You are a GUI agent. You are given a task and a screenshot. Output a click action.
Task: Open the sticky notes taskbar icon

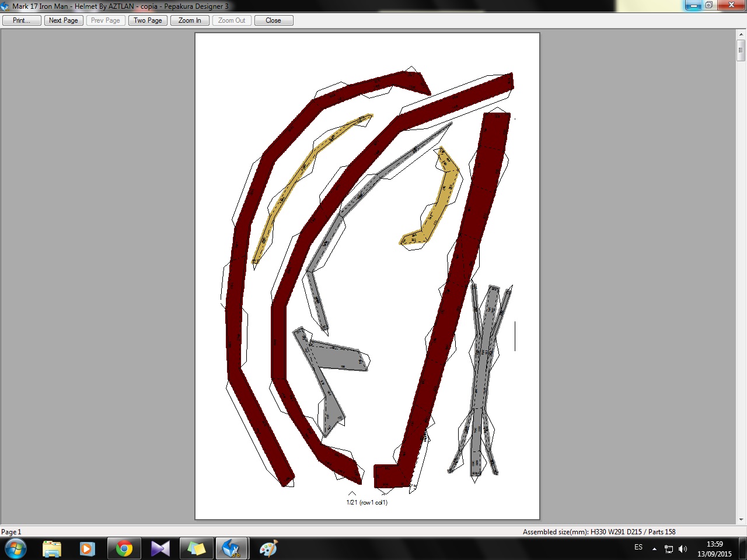[196, 549]
